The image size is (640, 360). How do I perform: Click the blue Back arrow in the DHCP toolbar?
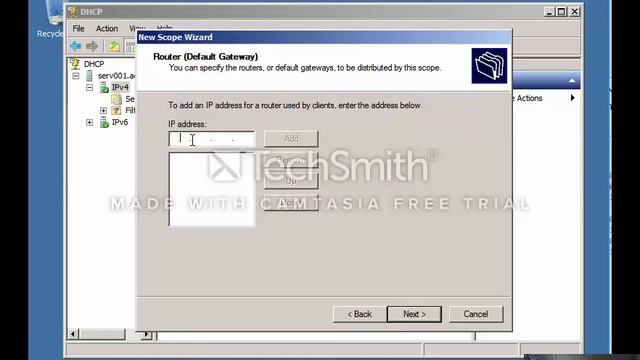click(x=76, y=46)
